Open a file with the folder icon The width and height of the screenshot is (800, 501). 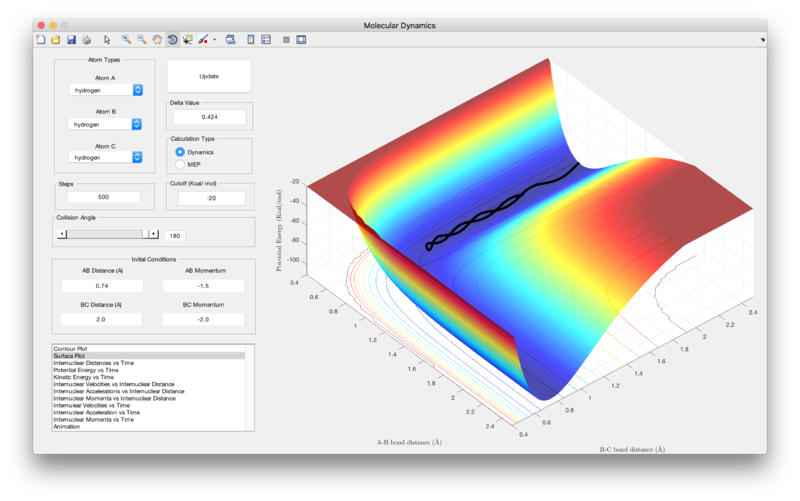[56, 39]
